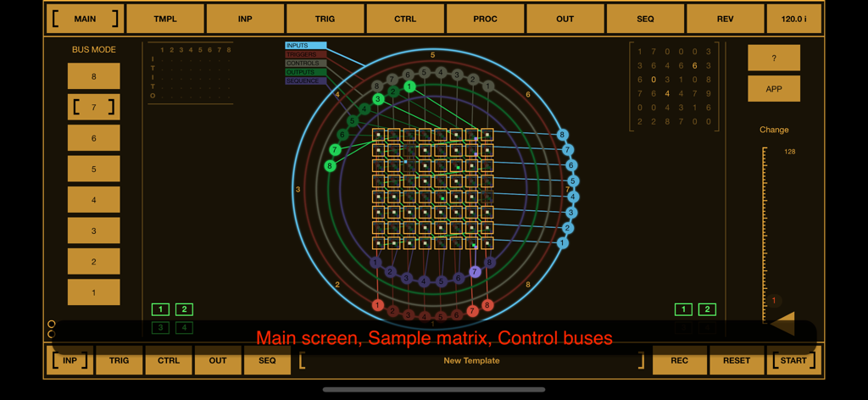This screenshot has height=400, width=868.
Task: Open tempo setting 120.0 i
Action: (793, 19)
